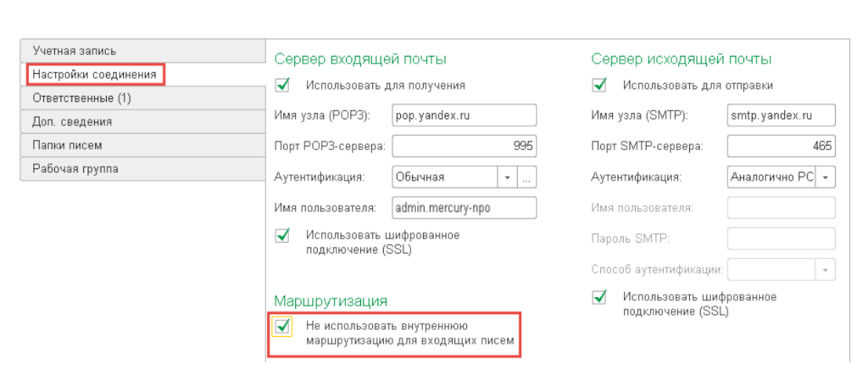868x392 pixels.
Task: Select the Ответственные (1) tab
Action: coord(81,98)
